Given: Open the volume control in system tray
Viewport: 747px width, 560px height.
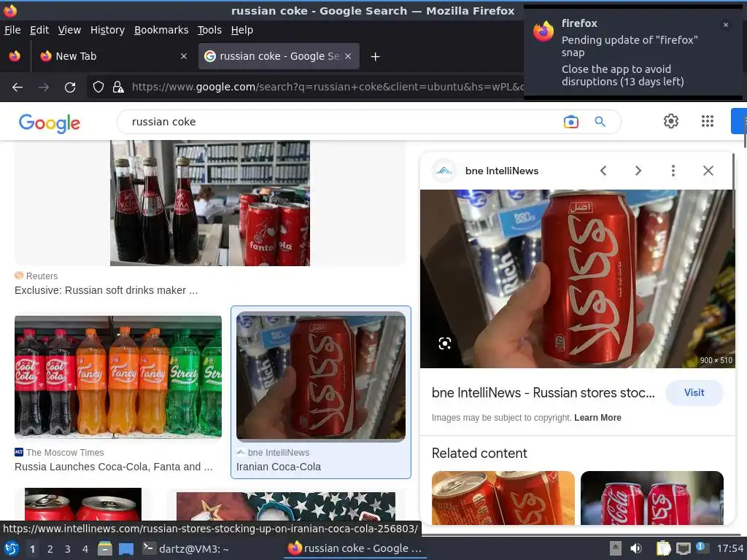Looking at the screenshot, I should pyautogui.click(x=636, y=548).
